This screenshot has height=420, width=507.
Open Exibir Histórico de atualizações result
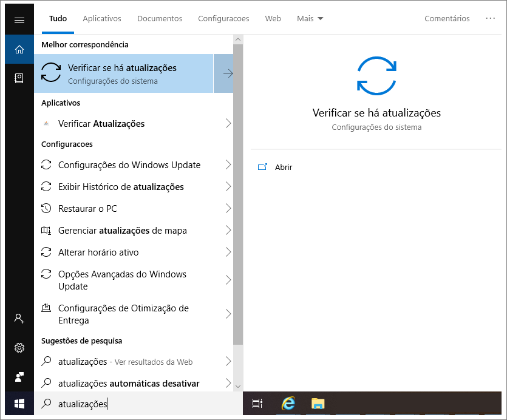(x=134, y=186)
